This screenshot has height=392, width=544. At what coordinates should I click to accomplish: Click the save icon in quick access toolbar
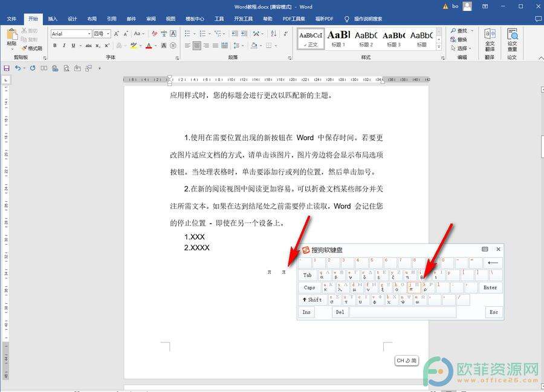click(x=7, y=68)
